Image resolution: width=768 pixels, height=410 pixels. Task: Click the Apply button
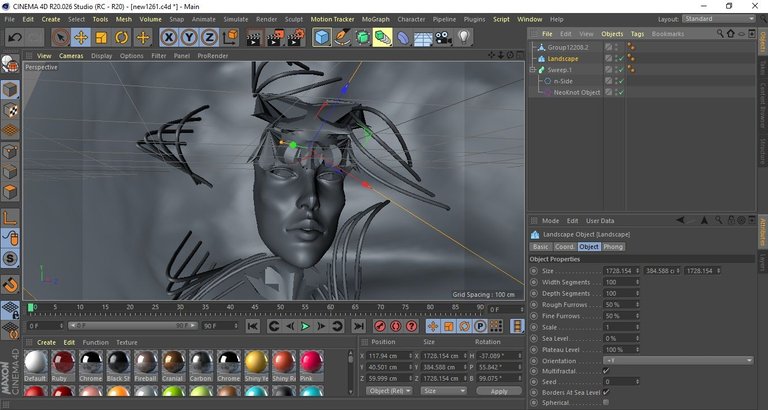(x=499, y=391)
